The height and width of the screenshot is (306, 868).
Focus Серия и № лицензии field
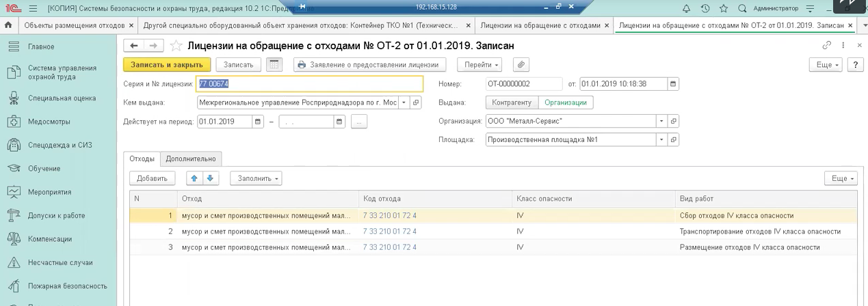coord(310,84)
